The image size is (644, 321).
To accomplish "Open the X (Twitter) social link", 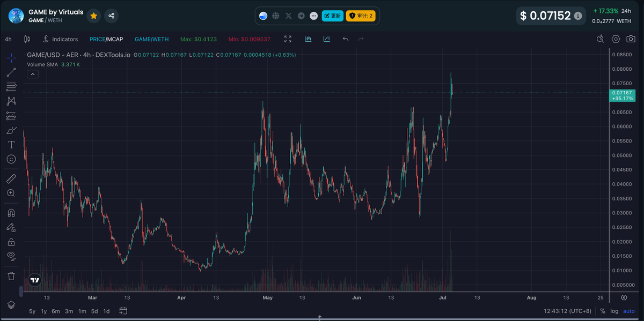I will (x=289, y=16).
